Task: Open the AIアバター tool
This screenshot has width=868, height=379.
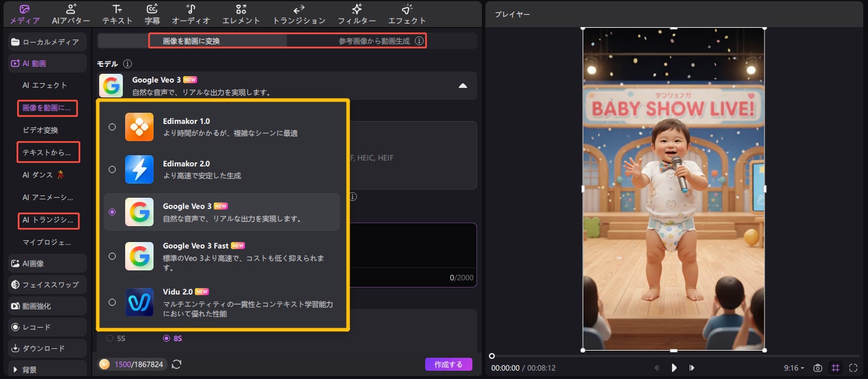Action: [71, 14]
